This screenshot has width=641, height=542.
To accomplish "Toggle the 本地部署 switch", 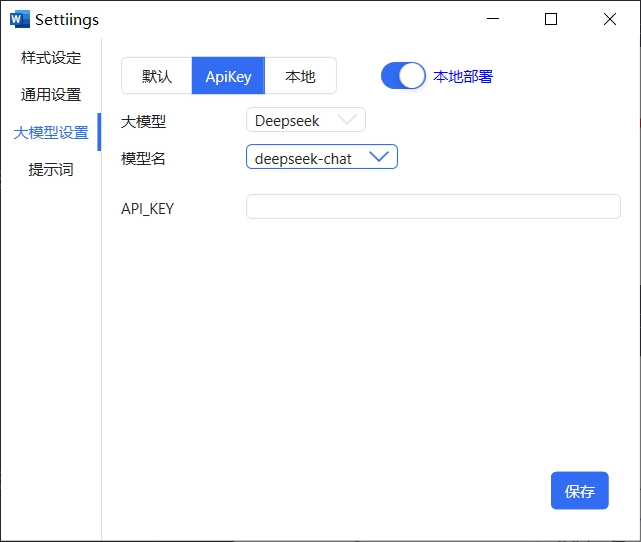I will point(403,76).
